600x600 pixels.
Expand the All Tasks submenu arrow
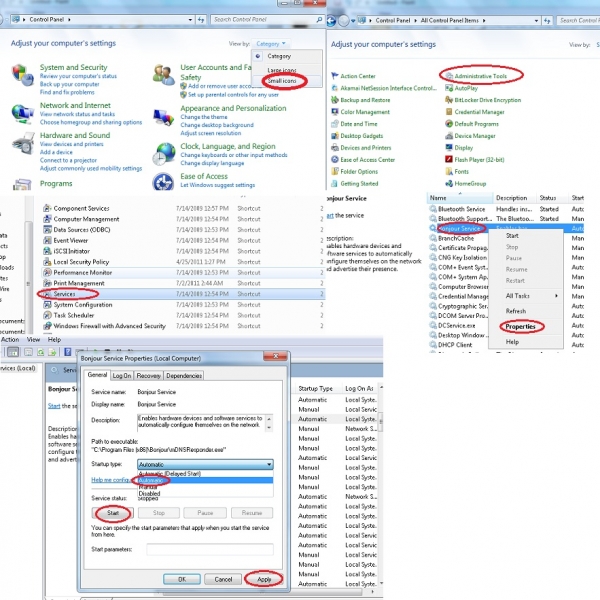point(556,295)
